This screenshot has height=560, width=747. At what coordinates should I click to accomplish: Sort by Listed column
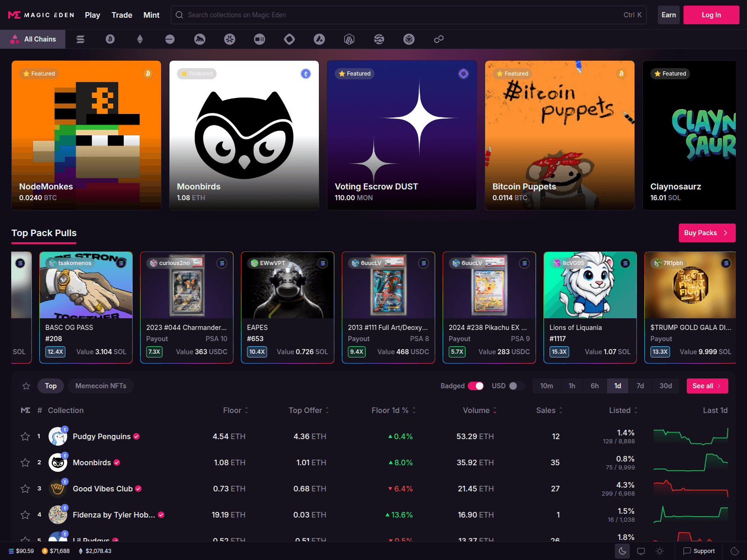tap(623, 410)
